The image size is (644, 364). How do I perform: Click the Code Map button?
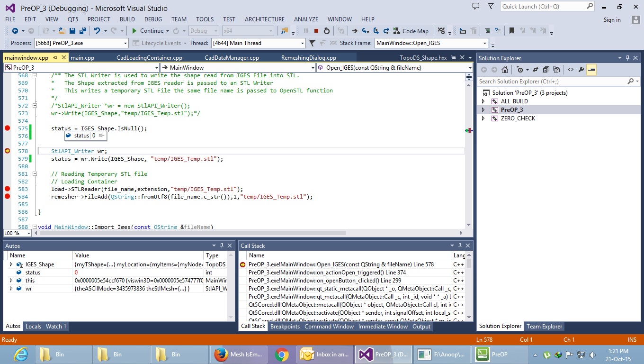click(411, 31)
